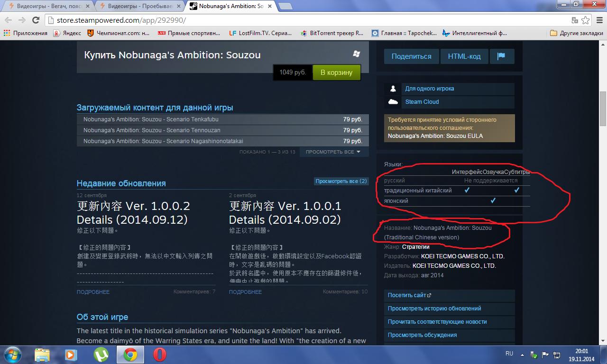Open the publisher KOEI TECMO GAMES link
This screenshot has width=607, height=364.
[x=454, y=265]
